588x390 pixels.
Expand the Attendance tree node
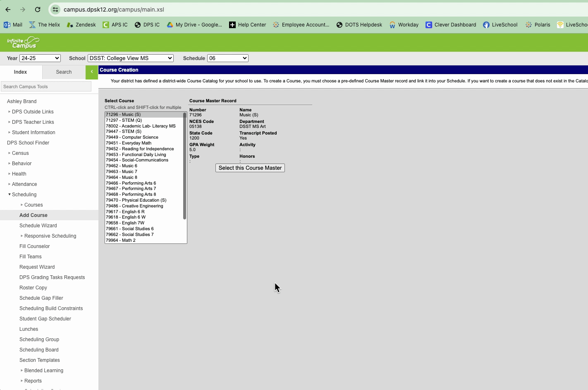click(x=10, y=184)
